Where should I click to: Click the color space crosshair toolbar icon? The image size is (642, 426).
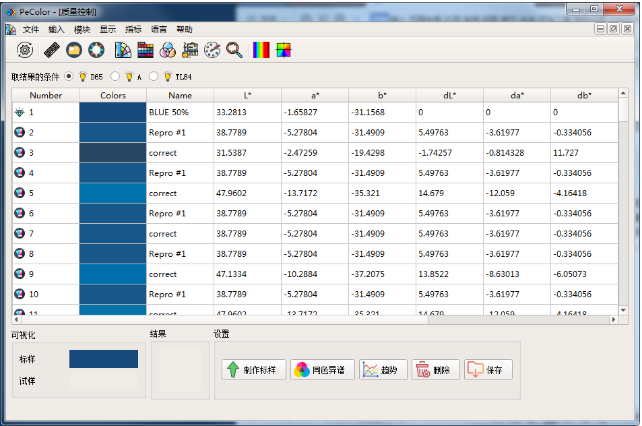coord(283,50)
